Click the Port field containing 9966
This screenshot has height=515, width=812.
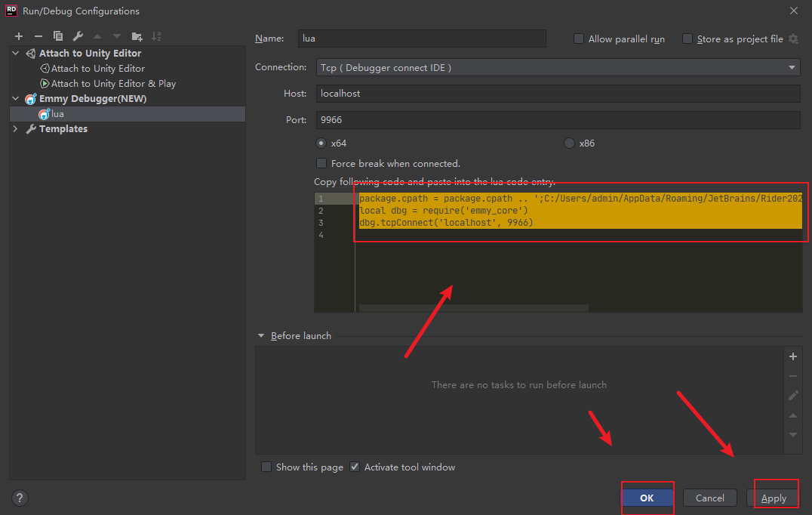pyautogui.click(x=558, y=119)
